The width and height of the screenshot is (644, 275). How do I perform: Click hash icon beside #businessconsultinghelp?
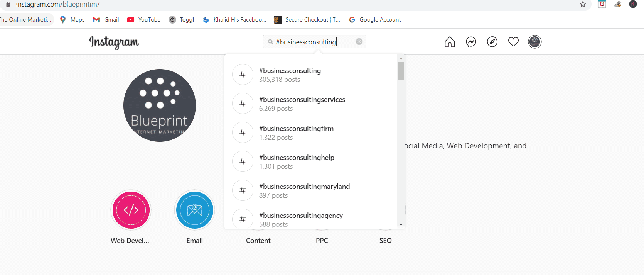point(243,161)
